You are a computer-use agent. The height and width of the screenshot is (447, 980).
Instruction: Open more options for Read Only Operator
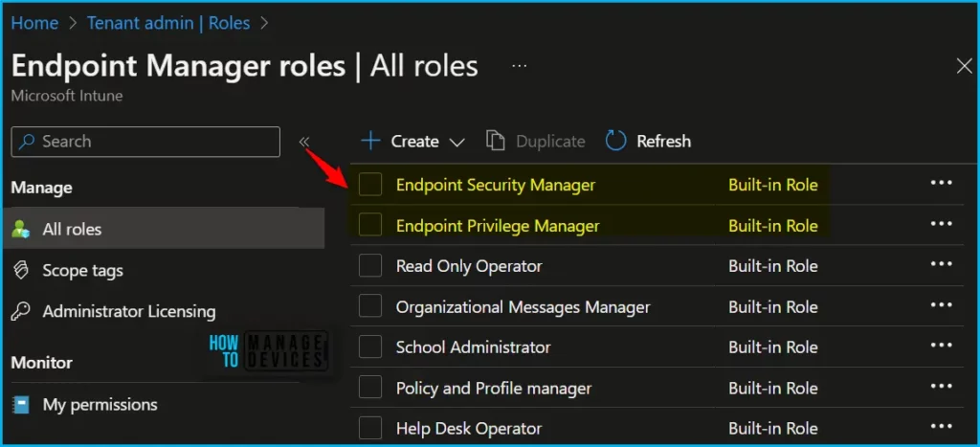tap(942, 264)
